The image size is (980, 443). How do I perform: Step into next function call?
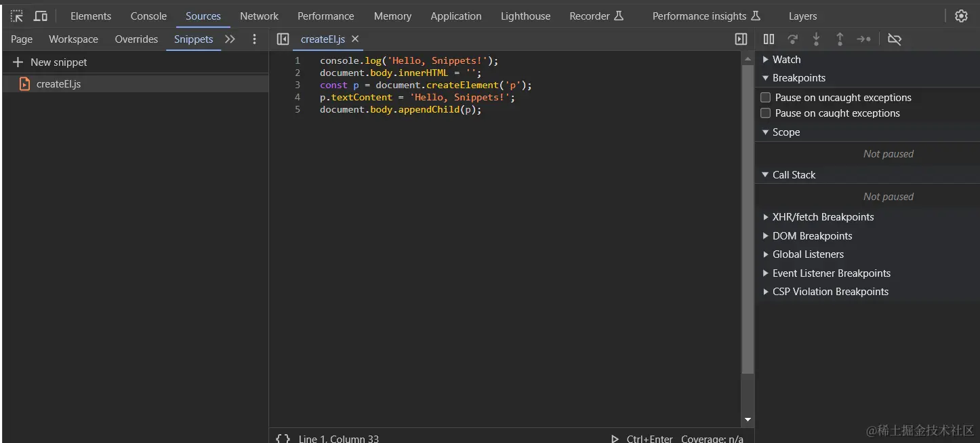(x=816, y=39)
